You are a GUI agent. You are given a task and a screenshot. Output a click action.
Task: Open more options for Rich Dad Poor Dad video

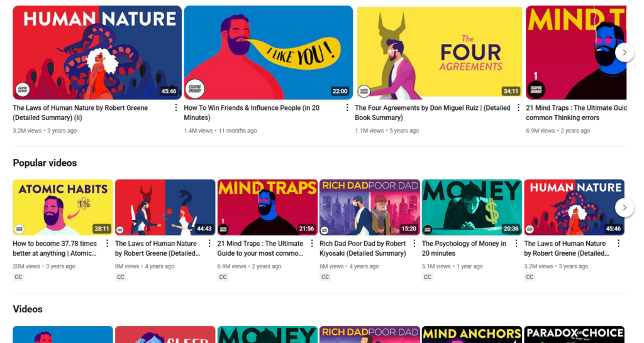tap(414, 243)
